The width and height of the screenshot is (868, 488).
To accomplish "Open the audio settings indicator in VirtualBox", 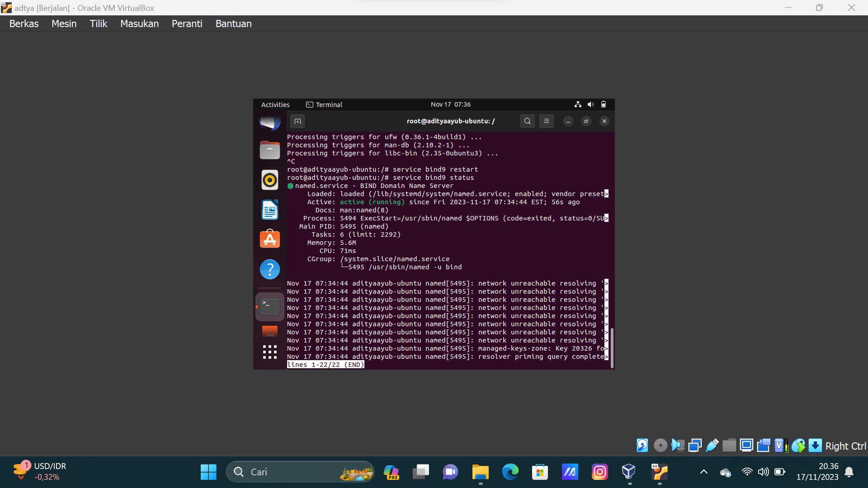I will [678, 446].
